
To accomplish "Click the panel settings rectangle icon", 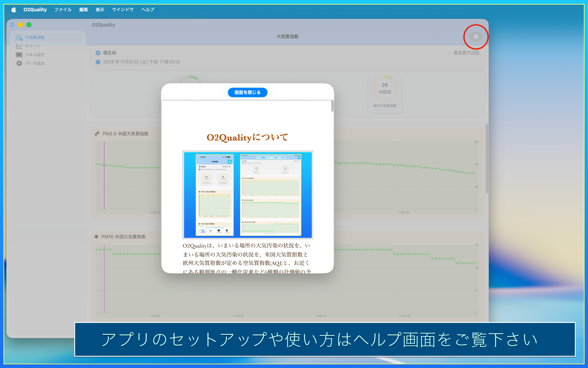I will click(19, 55).
